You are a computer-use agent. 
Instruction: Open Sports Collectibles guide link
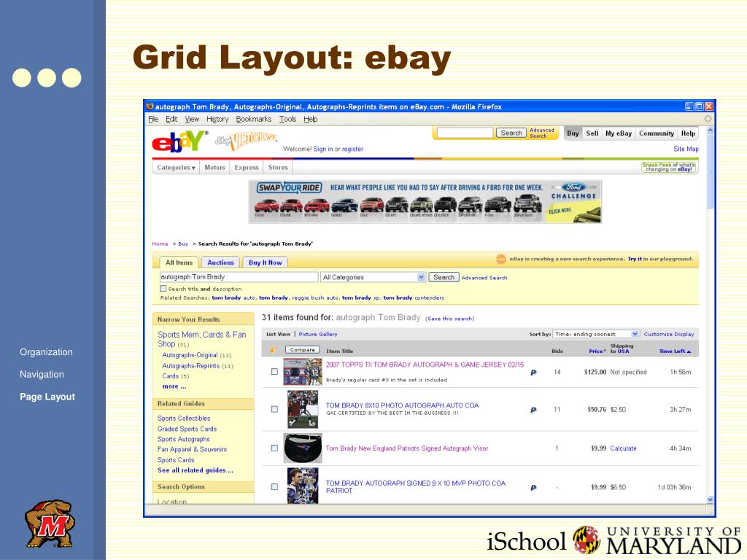tap(184, 418)
